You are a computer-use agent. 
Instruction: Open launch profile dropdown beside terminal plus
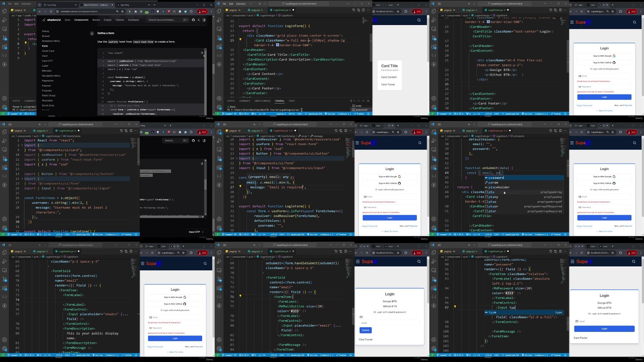pyautogui.click(x=354, y=101)
